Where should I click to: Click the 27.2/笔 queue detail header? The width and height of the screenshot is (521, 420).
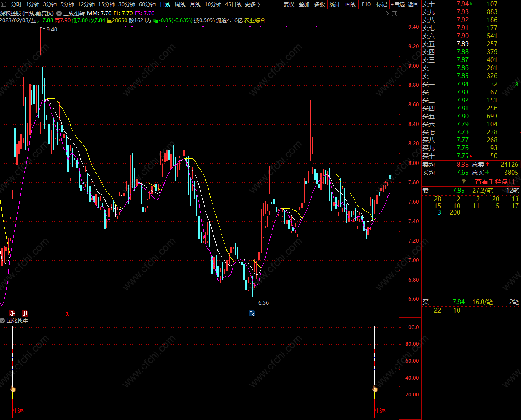pyautogui.click(x=482, y=191)
